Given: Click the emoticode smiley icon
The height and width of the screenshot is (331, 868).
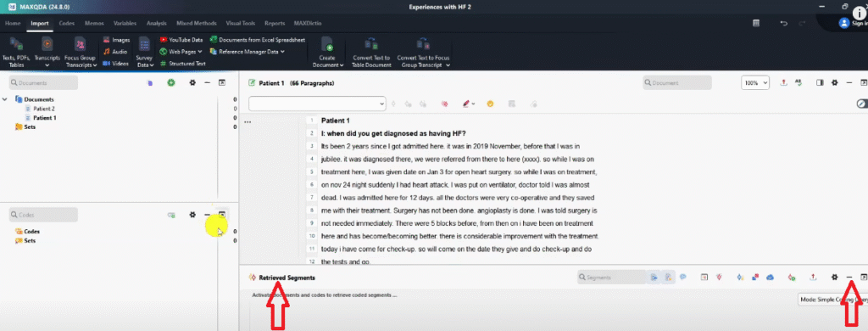Looking at the screenshot, I should (x=490, y=104).
